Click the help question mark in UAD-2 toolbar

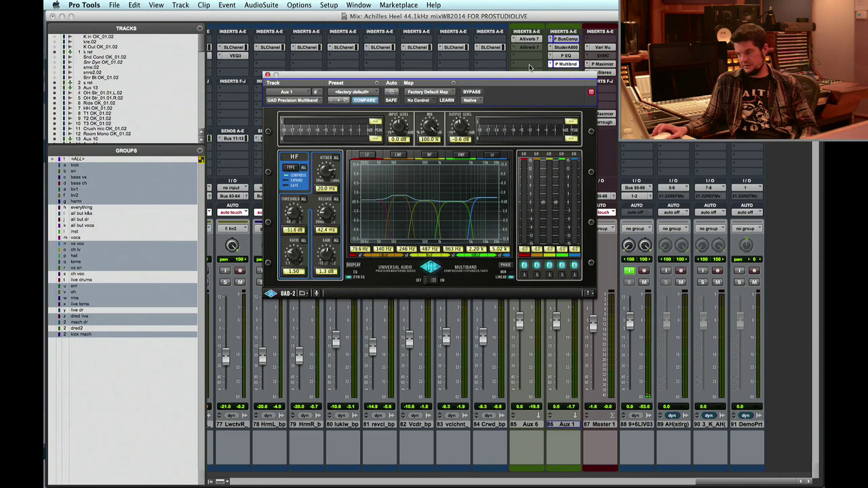[589, 293]
